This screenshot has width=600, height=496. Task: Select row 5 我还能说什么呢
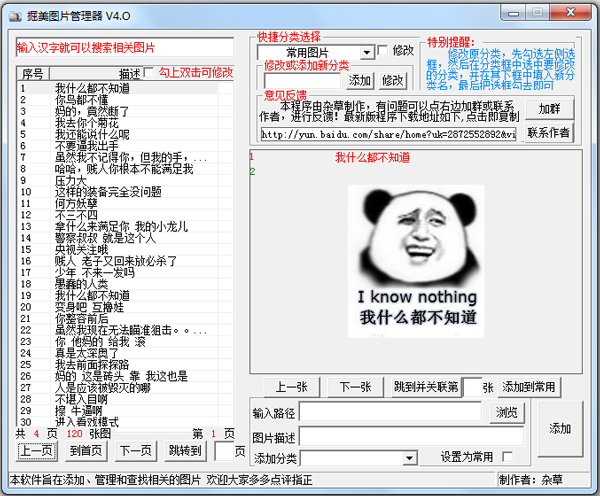[125, 134]
